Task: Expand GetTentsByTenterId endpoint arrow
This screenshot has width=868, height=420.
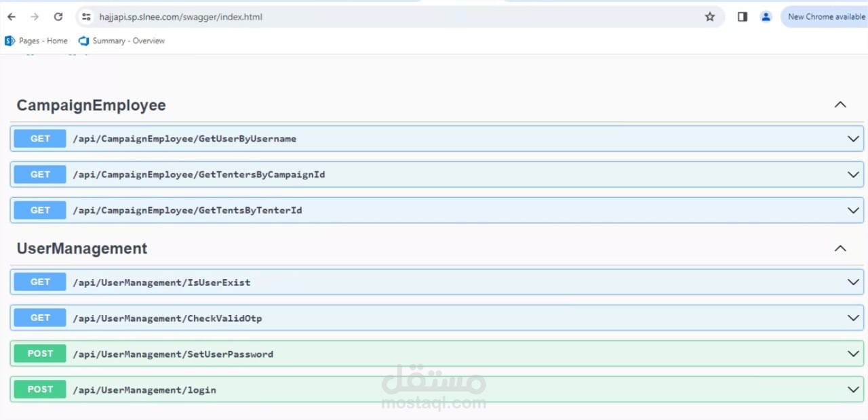Action: tap(853, 211)
